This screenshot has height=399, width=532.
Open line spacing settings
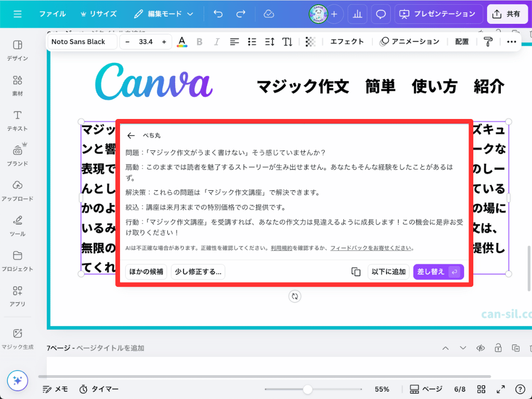[270, 42]
